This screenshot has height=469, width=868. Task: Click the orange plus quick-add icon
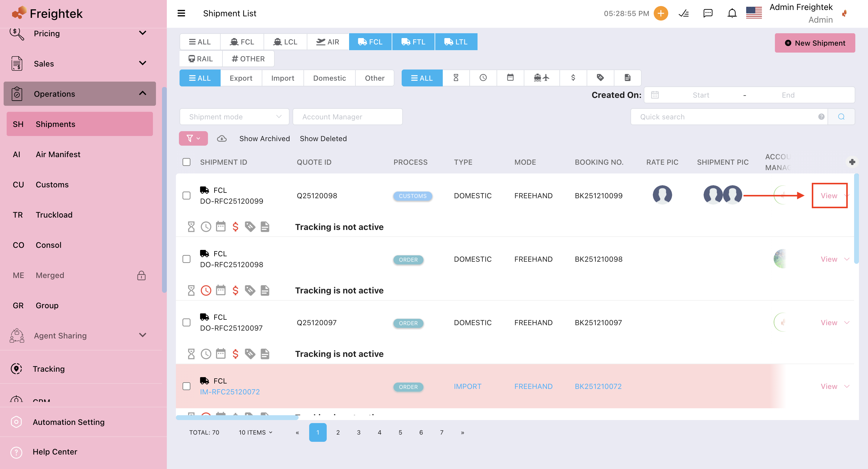point(660,14)
